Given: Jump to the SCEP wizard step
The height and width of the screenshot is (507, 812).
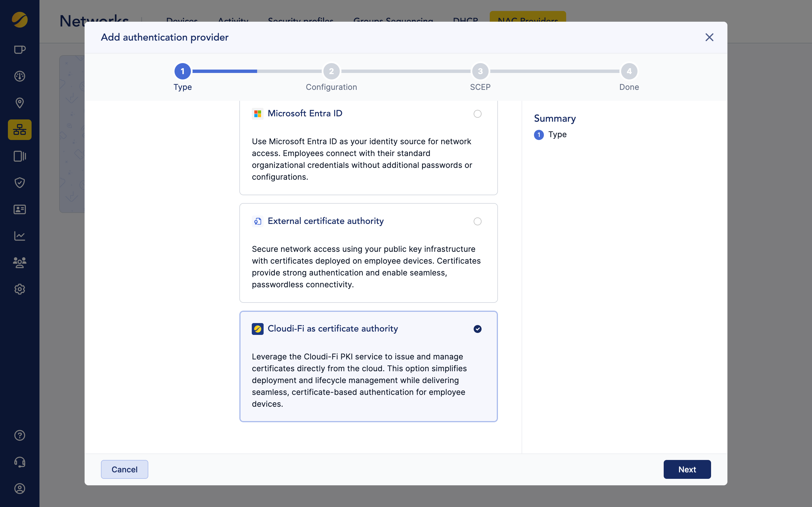Looking at the screenshot, I should pyautogui.click(x=480, y=71).
